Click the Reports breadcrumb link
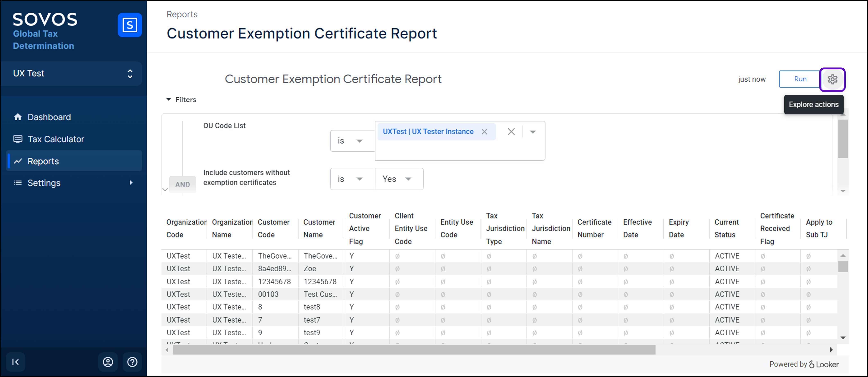Screen dimensions: 868x377 [182, 14]
